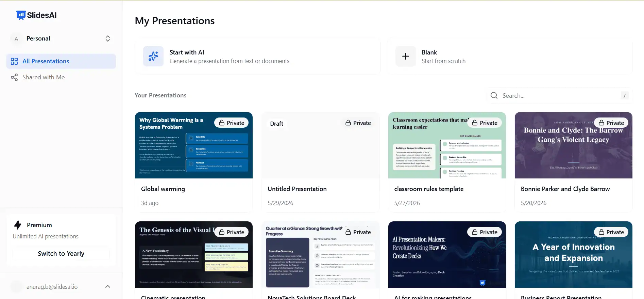Click the Premium lightning bolt icon
The image size is (644, 299).
point(18,225)
